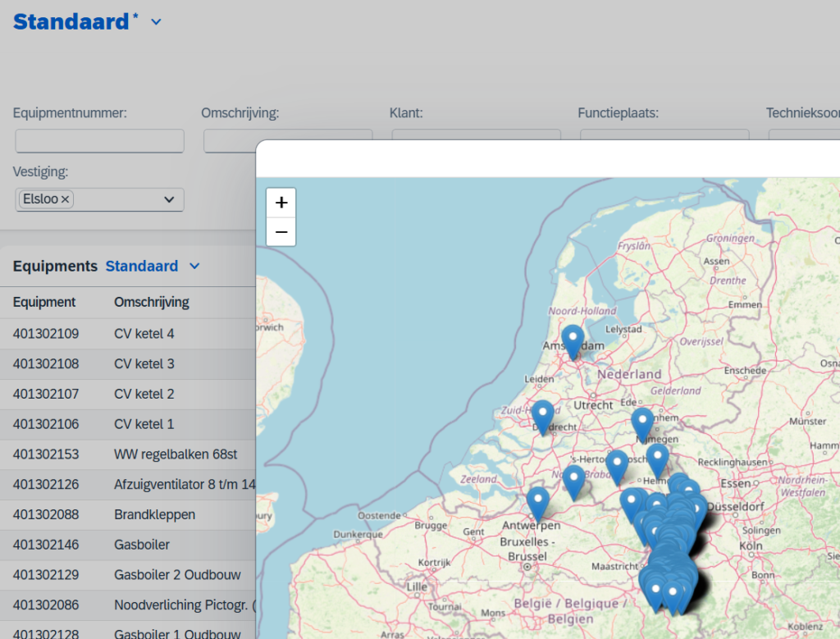
Task: Remove the Elsloo filter token
Action: coord(66,199)
